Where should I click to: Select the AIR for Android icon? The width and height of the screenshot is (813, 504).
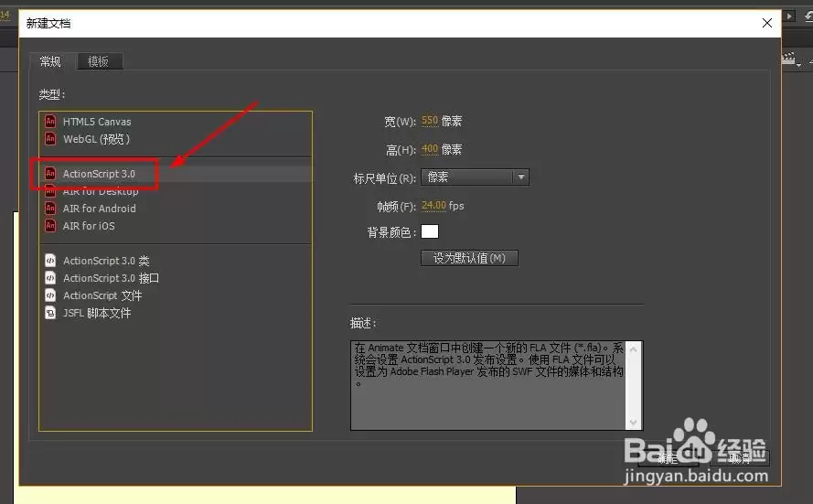[50, 209]
